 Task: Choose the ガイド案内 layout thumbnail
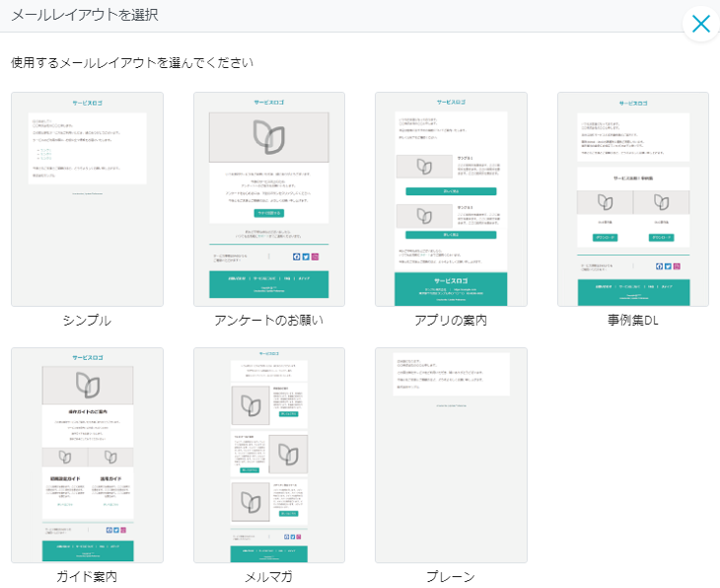coord(87,455)
